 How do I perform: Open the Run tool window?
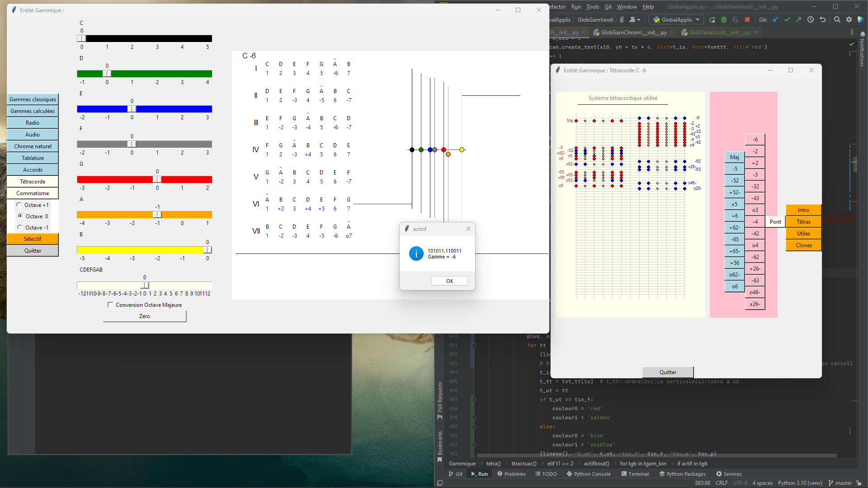479,474
